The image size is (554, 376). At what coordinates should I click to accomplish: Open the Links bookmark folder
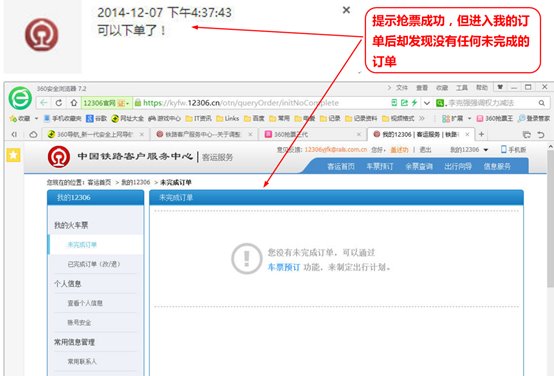pyautogui.click(x=228, y=118)
